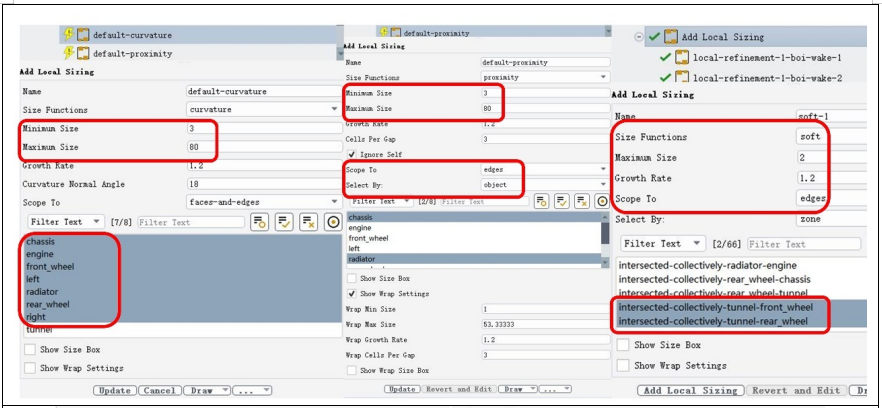Click the lightning icon beside default-curvature tree row
The image size is (882, 408).
[x=69, y=34]
